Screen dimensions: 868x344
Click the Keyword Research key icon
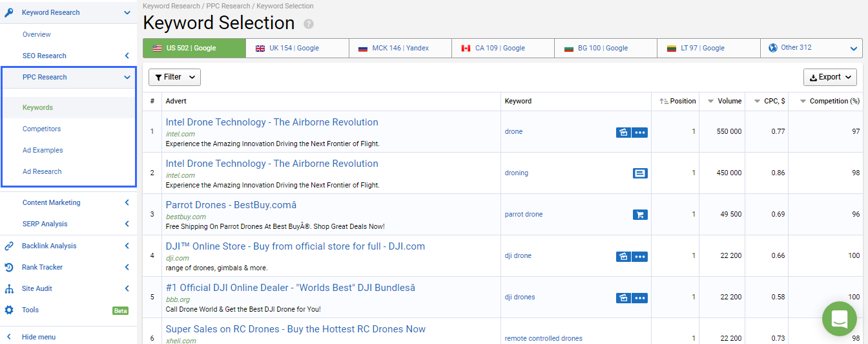[x=9, y=12]
